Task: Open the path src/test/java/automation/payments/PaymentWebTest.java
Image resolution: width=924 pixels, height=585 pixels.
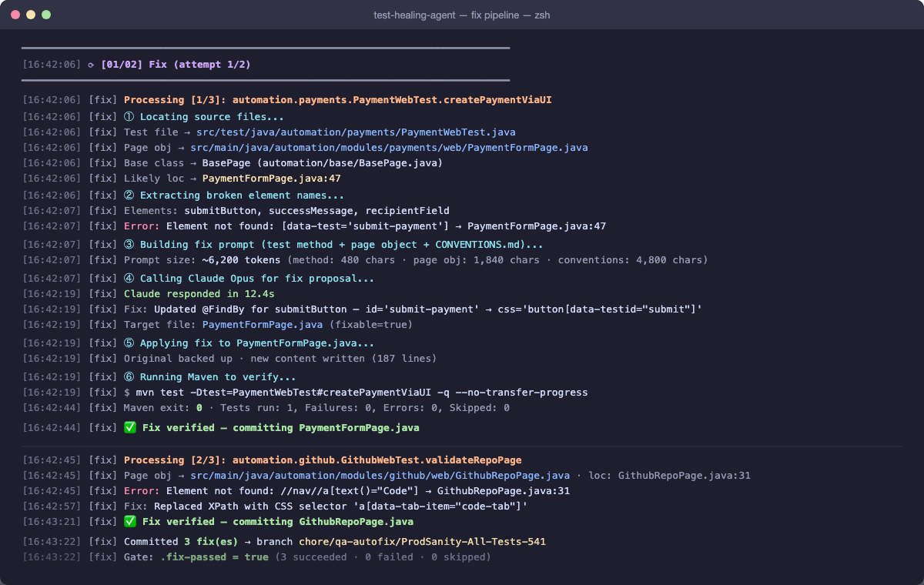Action: click(356, 132)
